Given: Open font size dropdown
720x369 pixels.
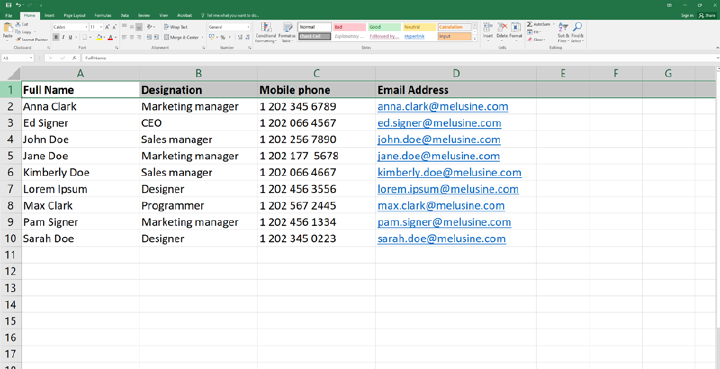Looking at the screenshot, I should point(101,27).
